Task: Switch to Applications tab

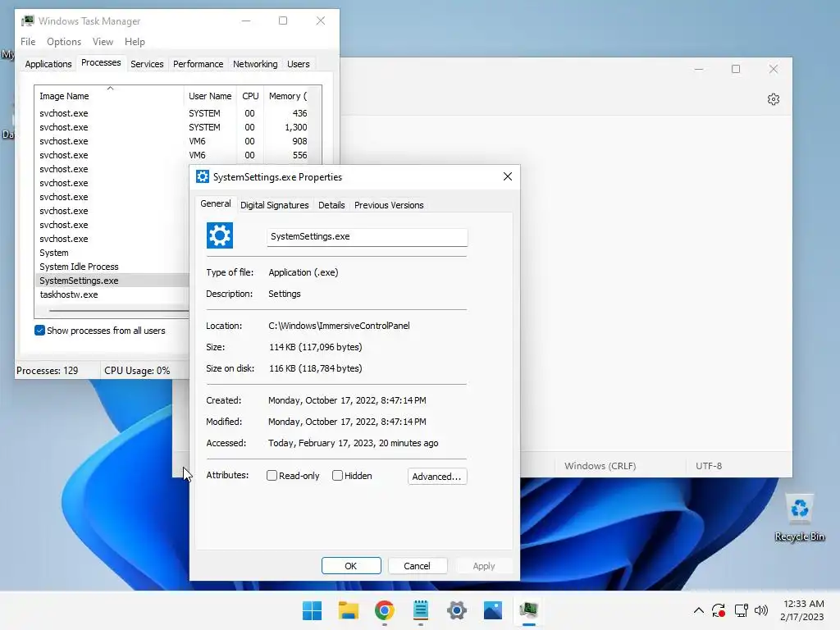Action: coord(48,64)
